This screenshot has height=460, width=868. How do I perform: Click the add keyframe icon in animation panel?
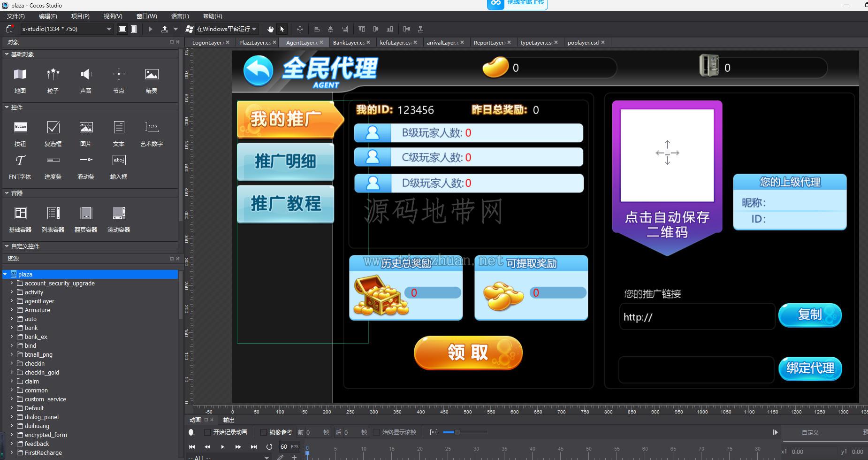pyautogui.click(x=191, y=432)
